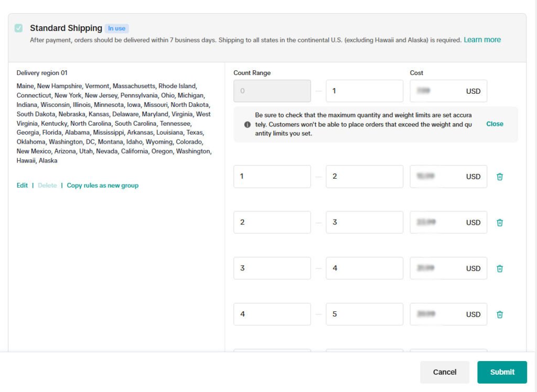Focus Cost field of 1–2 range

tap(448, 177)
